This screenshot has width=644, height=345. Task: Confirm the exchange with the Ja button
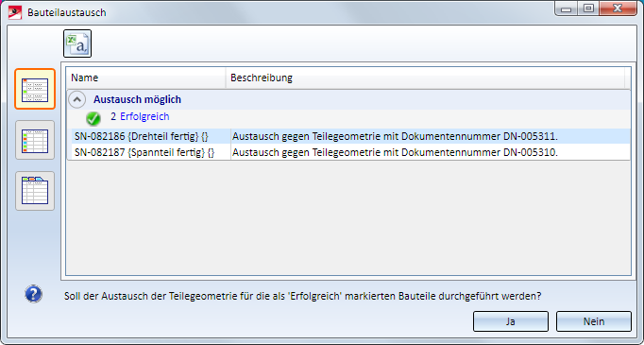point(511,321)
